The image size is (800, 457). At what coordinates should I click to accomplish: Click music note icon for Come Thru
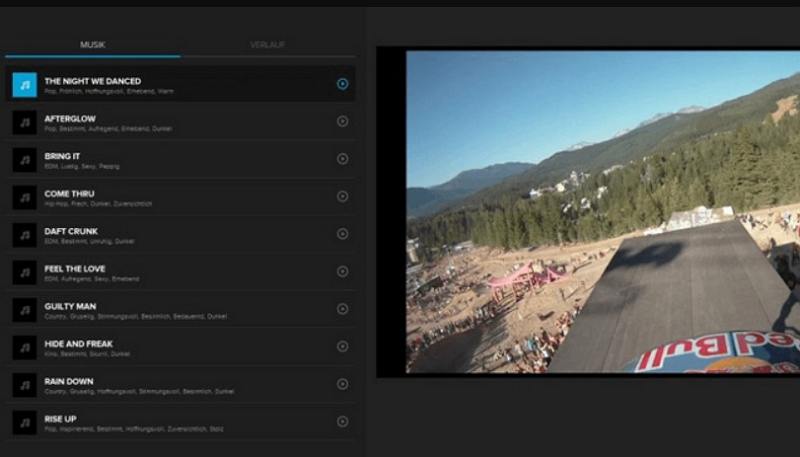click(x=24, y=197)
